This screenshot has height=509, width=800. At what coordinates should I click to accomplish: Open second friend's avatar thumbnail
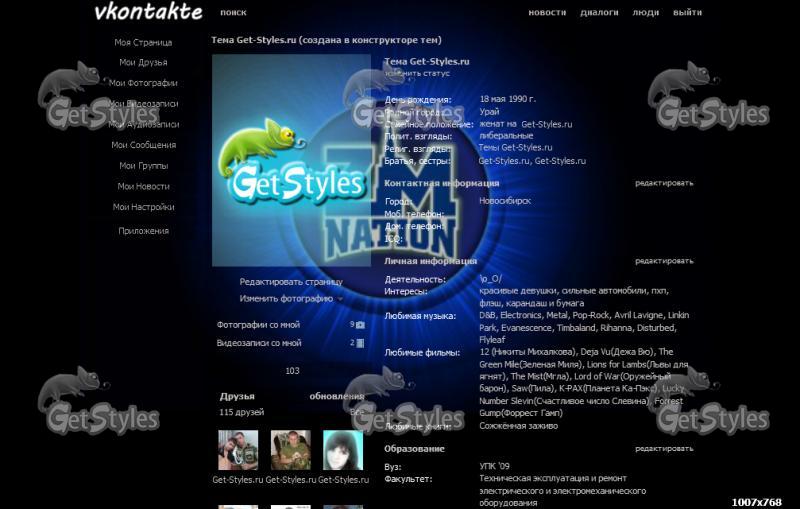pos(290,451)
